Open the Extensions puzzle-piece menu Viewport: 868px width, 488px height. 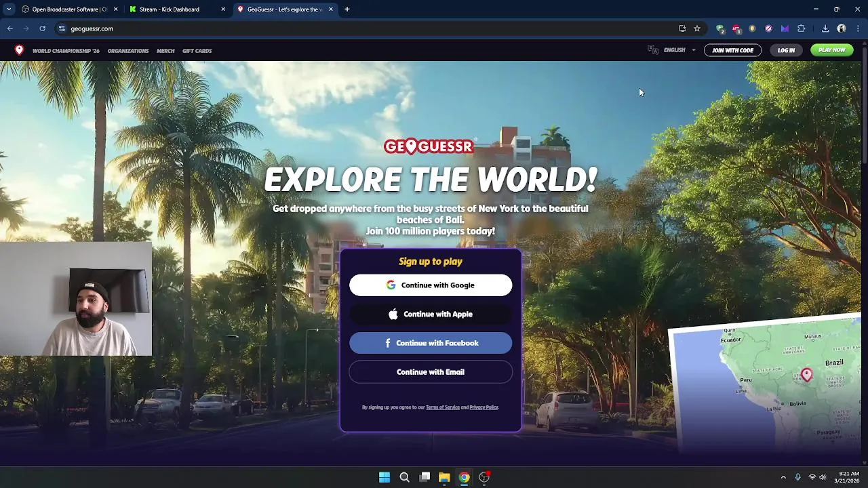point(802,28)
